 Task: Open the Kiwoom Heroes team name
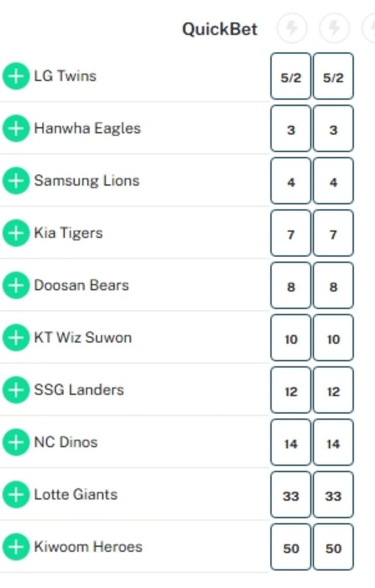[88, 547]
